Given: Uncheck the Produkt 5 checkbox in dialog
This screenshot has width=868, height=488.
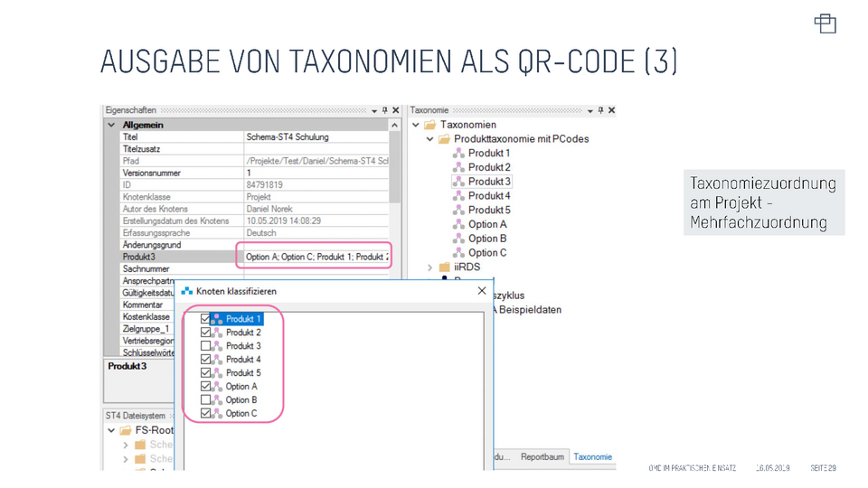Looking at the screenshot, I should tap(205, 372).
